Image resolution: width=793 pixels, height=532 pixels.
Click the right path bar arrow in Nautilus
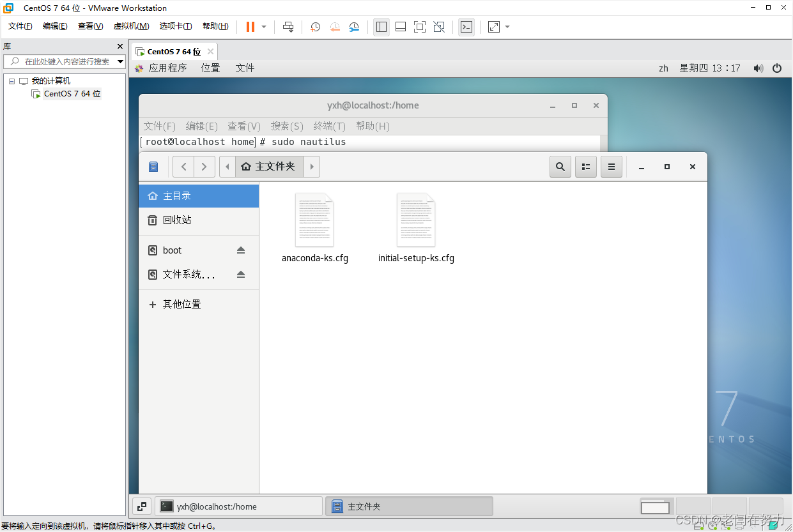click(x=311, y=167)
